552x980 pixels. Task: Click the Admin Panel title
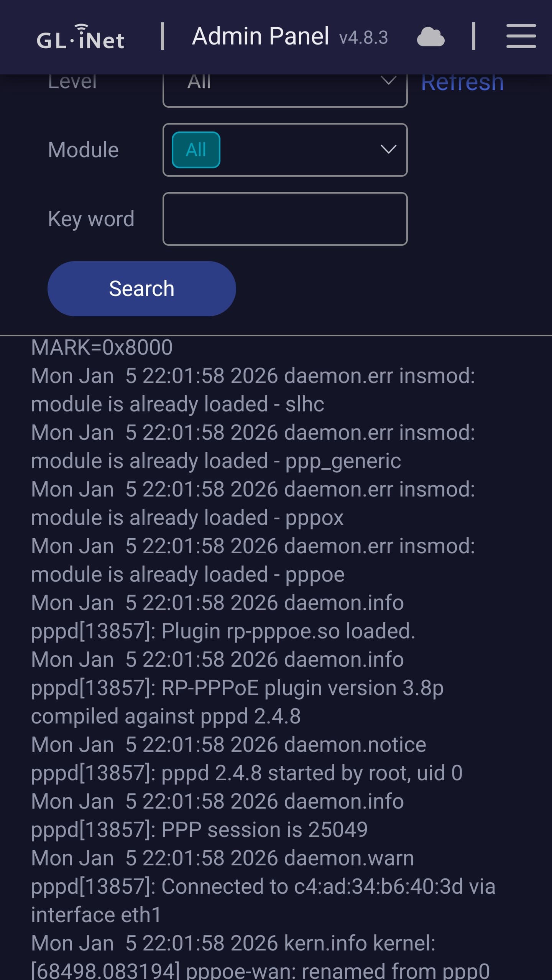(261, 36)
